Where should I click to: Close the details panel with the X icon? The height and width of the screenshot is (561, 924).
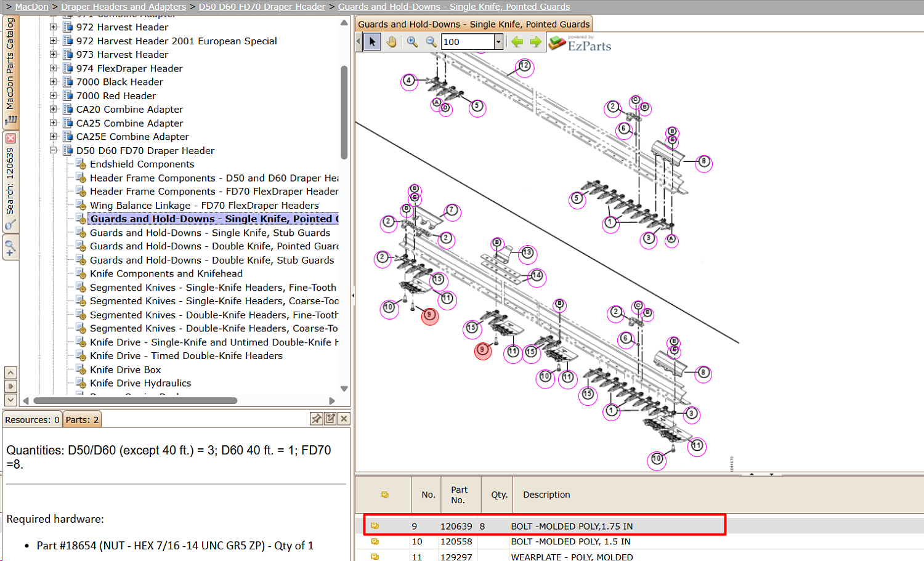[344, 419]
